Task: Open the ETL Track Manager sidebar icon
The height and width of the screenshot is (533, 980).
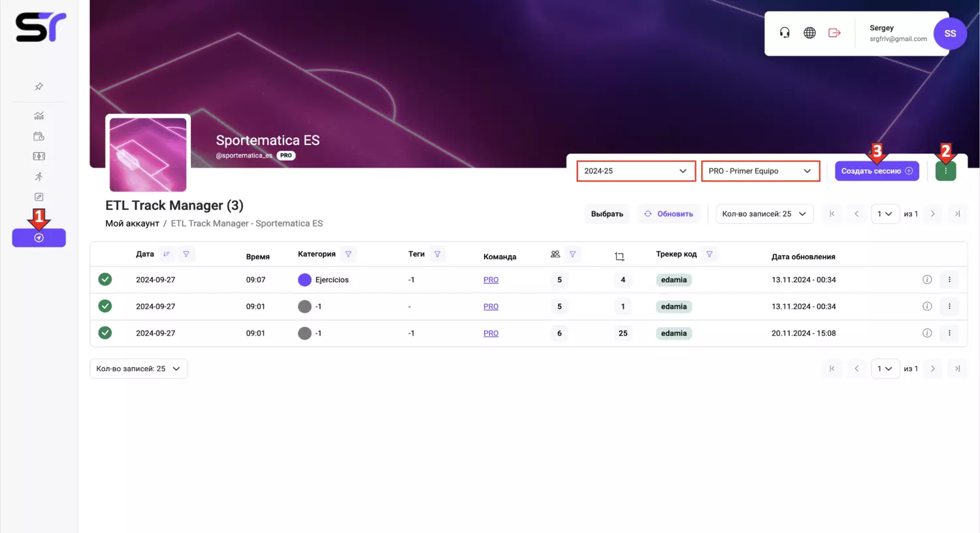Action: [x=39, y=238]
